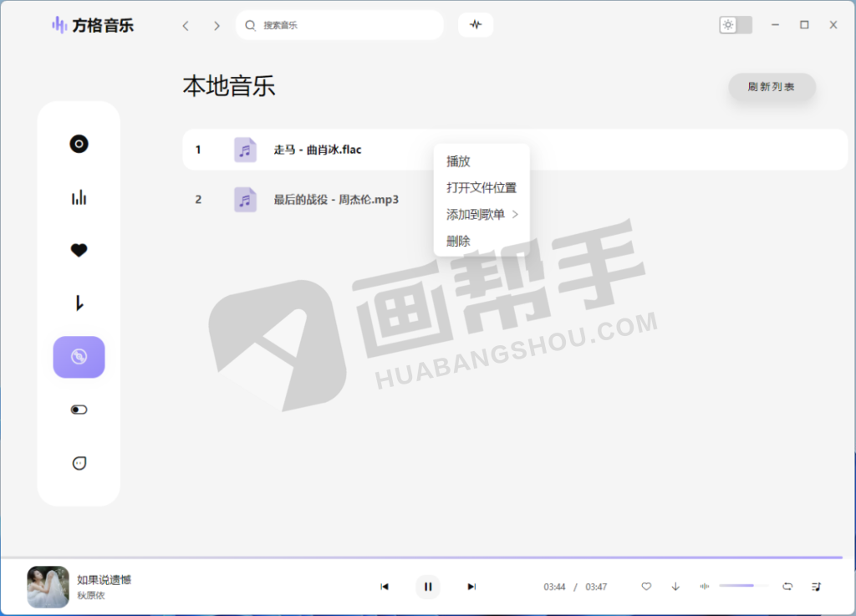Screen dimensions: 856x616
Task: Go forward with the right arrow
Action: (217, 26)
